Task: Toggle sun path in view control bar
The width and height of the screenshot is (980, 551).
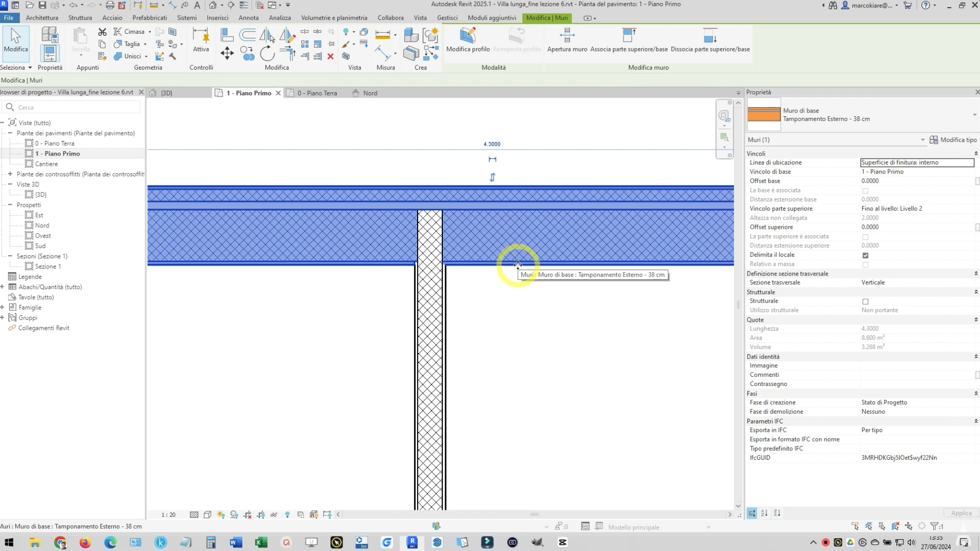Action: (221, 515)
